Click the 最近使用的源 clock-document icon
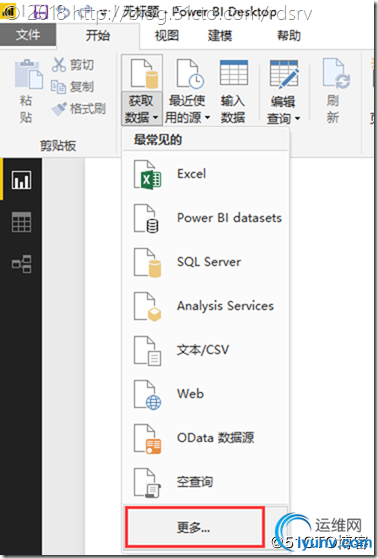Screen dimensions: 378x559 190,73
